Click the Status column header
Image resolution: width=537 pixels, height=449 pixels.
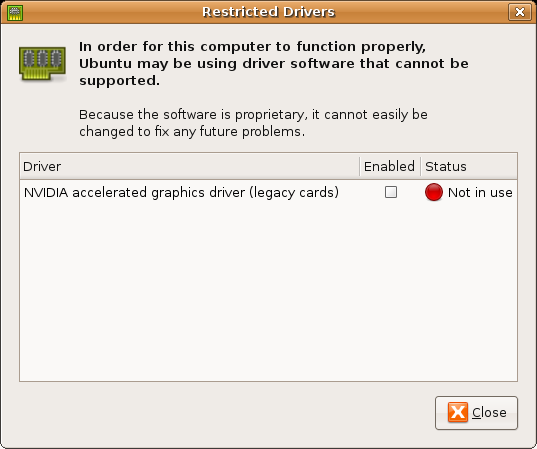(x=446, y=166)
